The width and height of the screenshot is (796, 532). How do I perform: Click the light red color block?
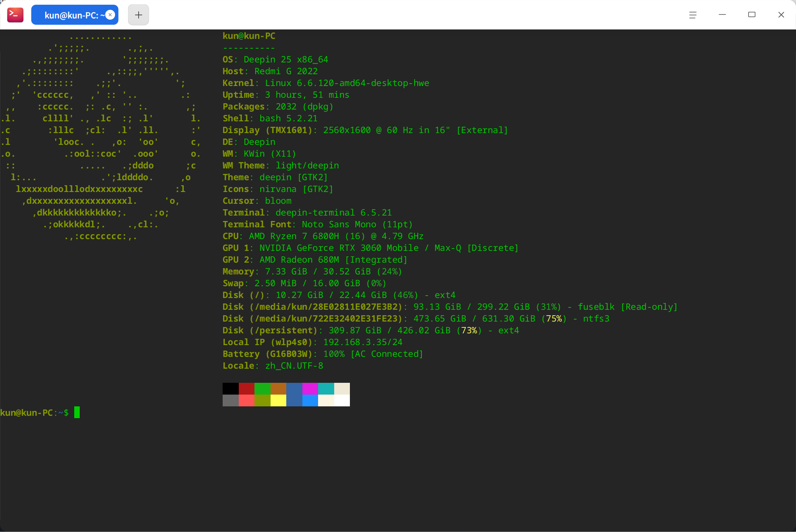click(247, 400)
